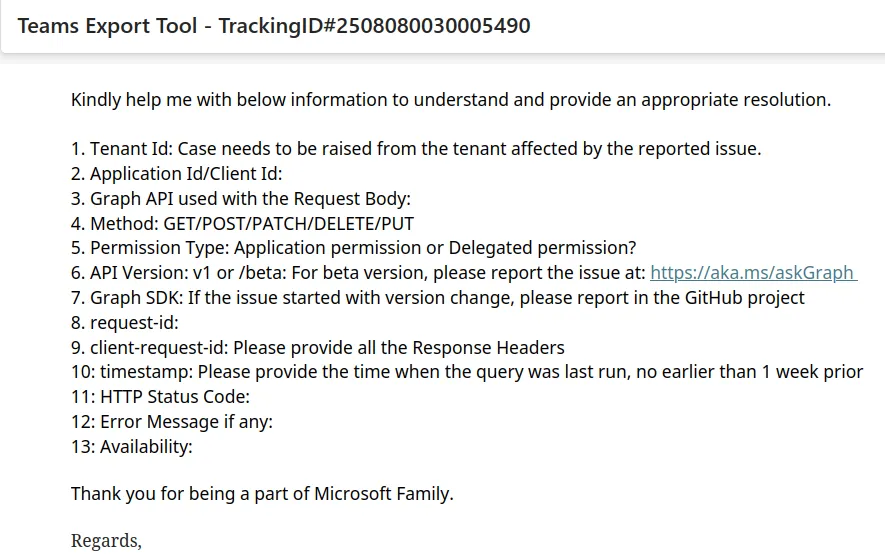Click the 'Permission Type' line
This screenshot has width=885, height=554.
coord(353,248)
